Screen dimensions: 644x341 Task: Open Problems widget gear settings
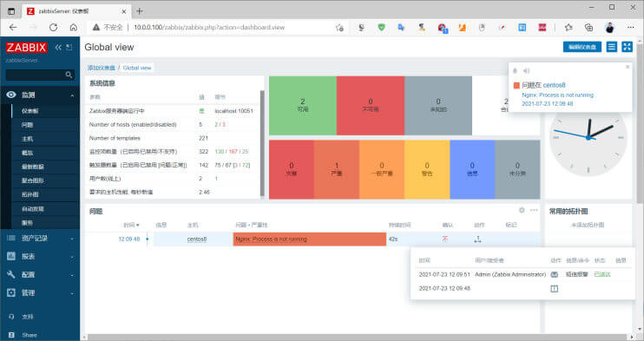[x=522, y=210]
